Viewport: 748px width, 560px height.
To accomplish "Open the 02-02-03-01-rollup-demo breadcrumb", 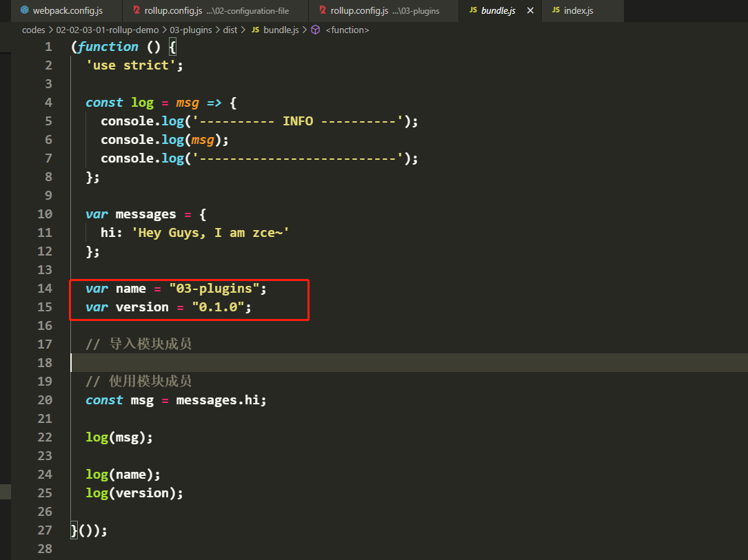I will point(108,30).
